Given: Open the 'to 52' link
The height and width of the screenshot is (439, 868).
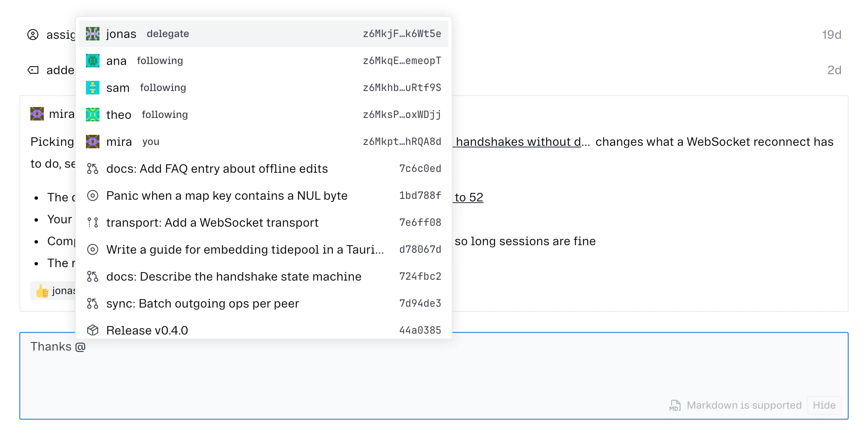Looking at the screenshot, I should pos(469,197).
